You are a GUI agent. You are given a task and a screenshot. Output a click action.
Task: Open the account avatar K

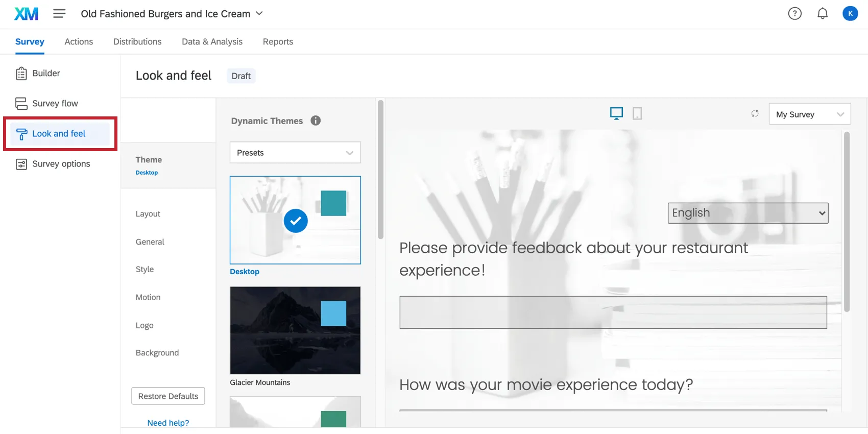[x=850, y=14]
